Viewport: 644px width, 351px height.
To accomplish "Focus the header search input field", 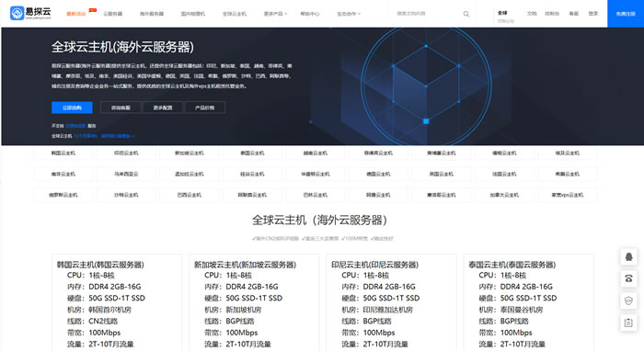I will click(427, 14).
